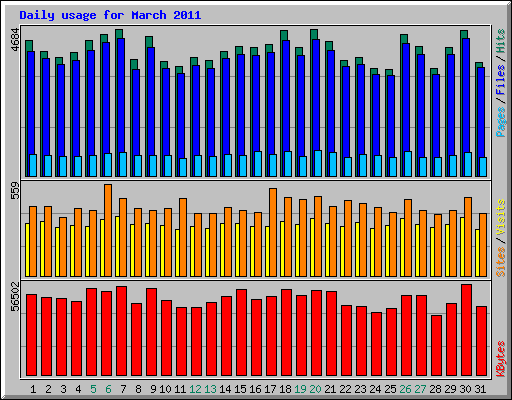
Task: Click the 559 visits axis value
Action: [x=15, y=190]
